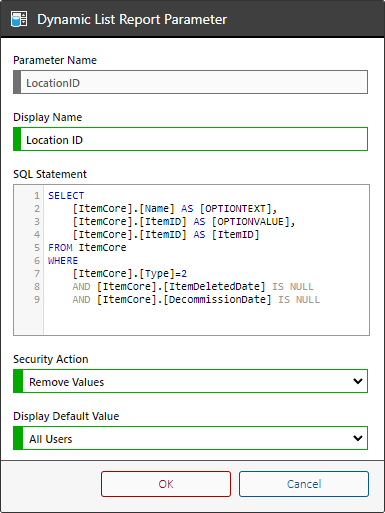
Task: Dismiss the dialog with Cancel button
Action: pyautogui.click(x=304, y=484)
